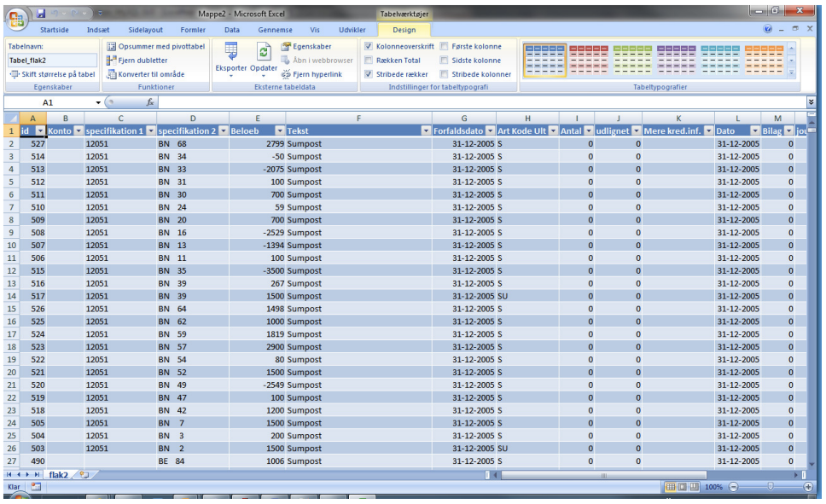Uncheck the Kolonneoverskrift checkbox

click(369, 46)
